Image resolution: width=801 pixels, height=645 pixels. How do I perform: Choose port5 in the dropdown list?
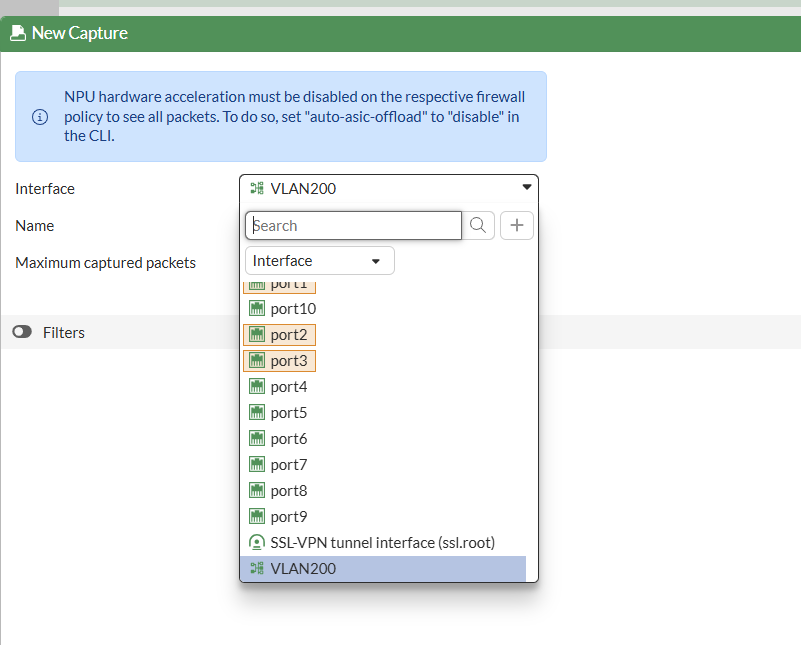[x=288, y=413]
